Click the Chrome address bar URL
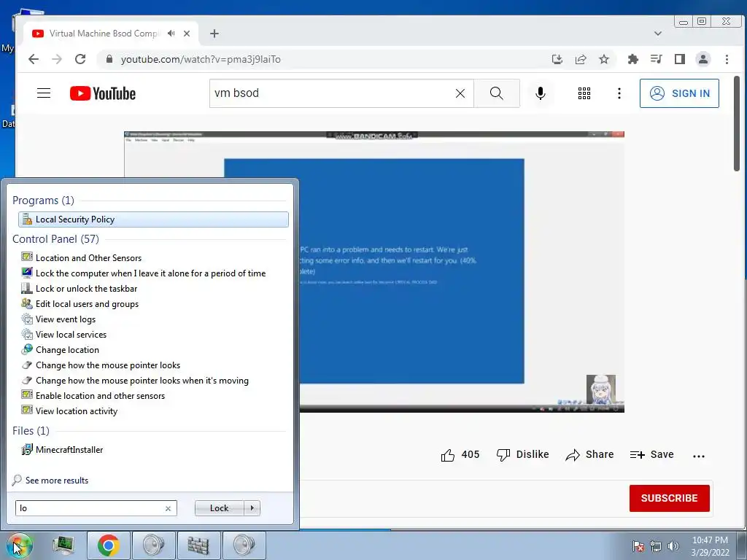 coord(201,59)
